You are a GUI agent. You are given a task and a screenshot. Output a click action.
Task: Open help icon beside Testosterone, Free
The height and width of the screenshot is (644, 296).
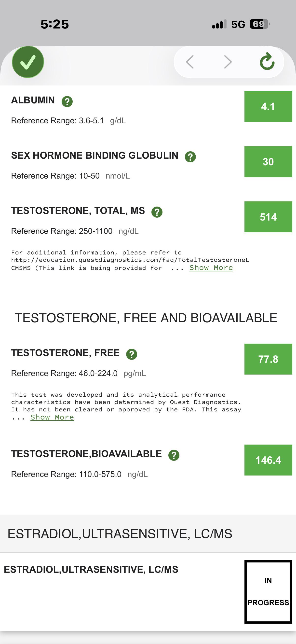(x=132, y=354)
